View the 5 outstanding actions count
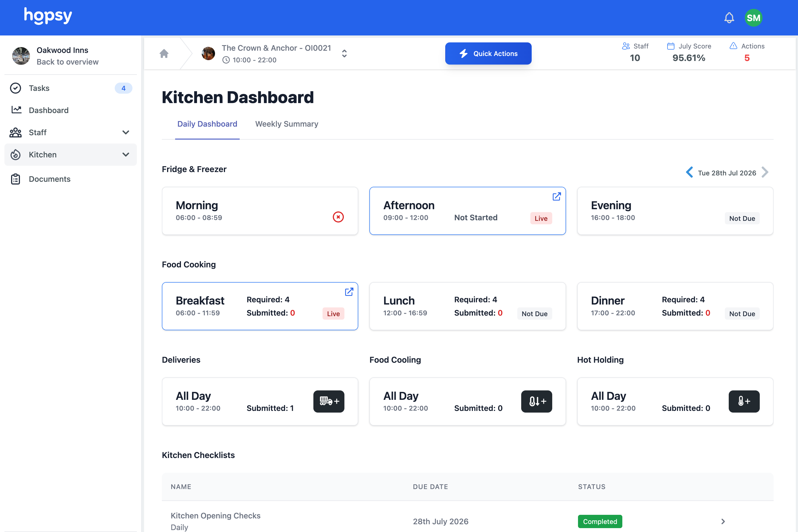 tap(747, 58)
